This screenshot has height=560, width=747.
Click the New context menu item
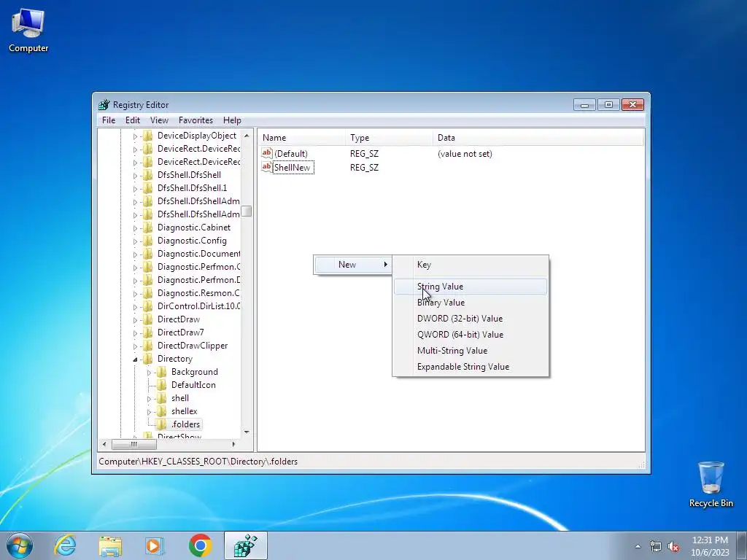[x=353, y=264]
